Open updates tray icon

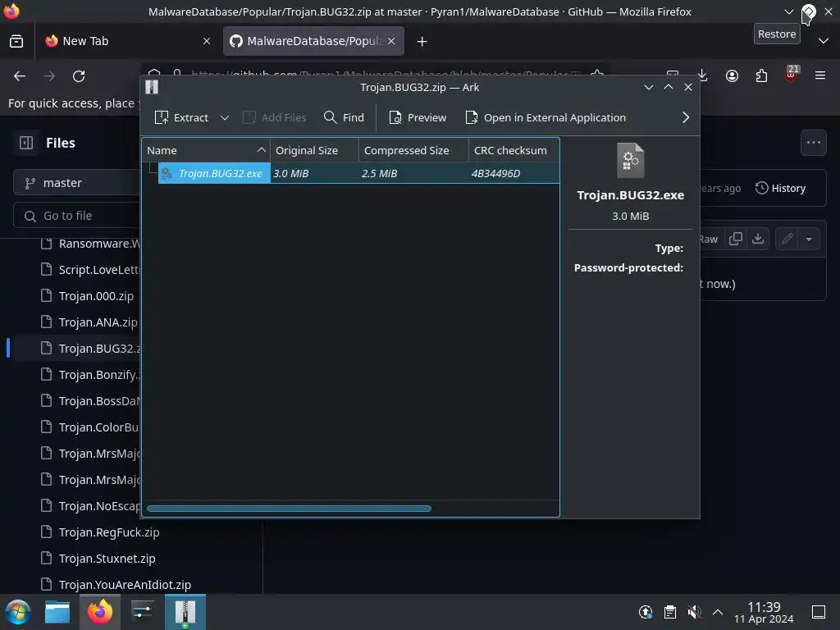point(646,612)
